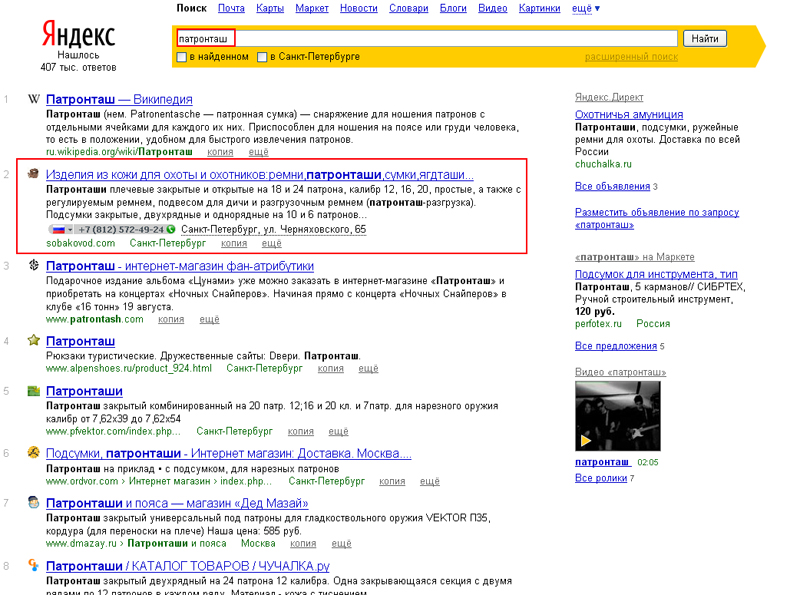Open 'Видео «патронташ»' section header
This screenshot has height=595, width=800.
click(x=620, y=372)
